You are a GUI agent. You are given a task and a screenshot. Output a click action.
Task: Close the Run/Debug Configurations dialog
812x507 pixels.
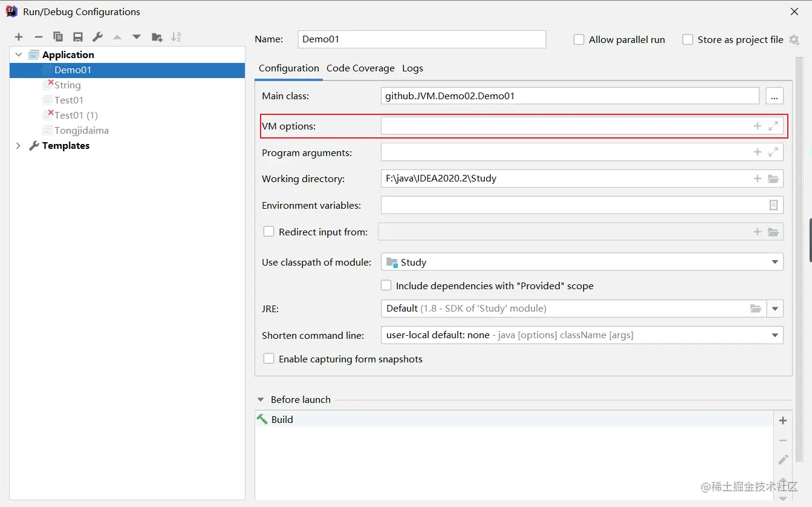tap(794, 11)
